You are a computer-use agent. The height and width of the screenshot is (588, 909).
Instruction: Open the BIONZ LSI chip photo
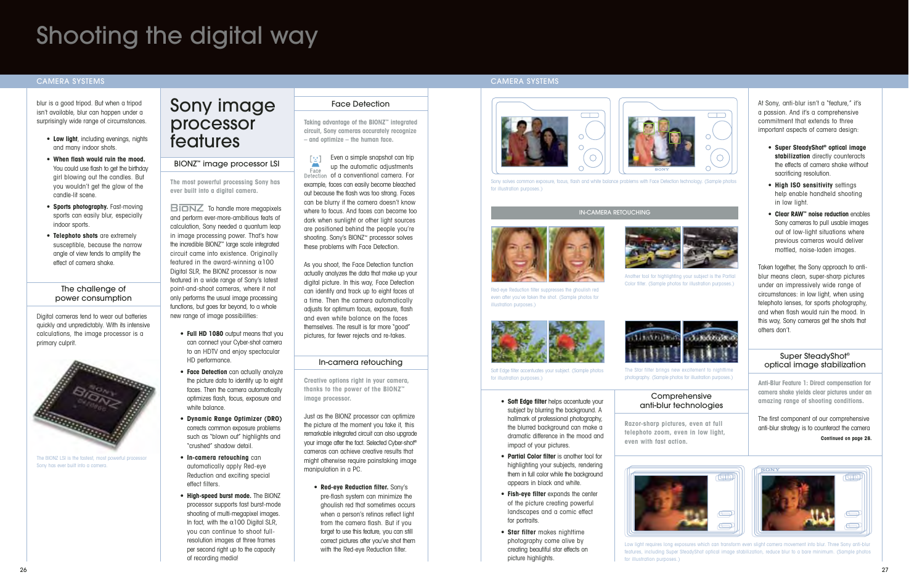click(x=94, y=404)
